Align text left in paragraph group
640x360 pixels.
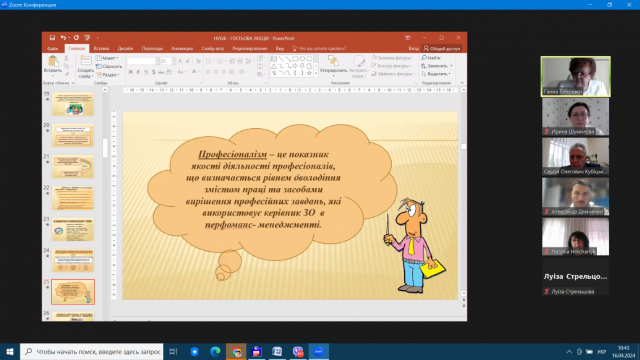coord(208,72)
